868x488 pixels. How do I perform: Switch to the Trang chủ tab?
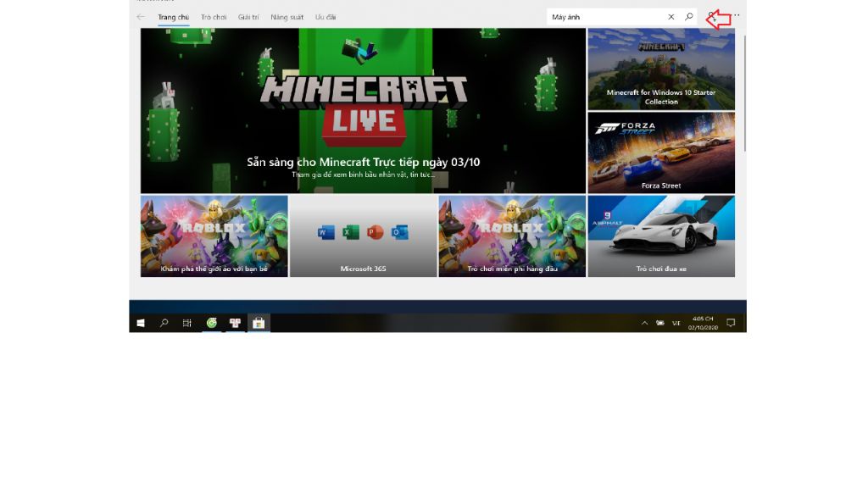click(173, 17)
